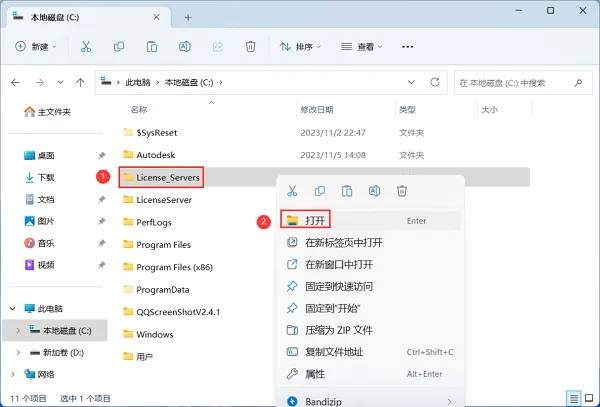Click the Paste icon in the toolbar
This screenshot has height=407, width=600.
coord(152,47)
